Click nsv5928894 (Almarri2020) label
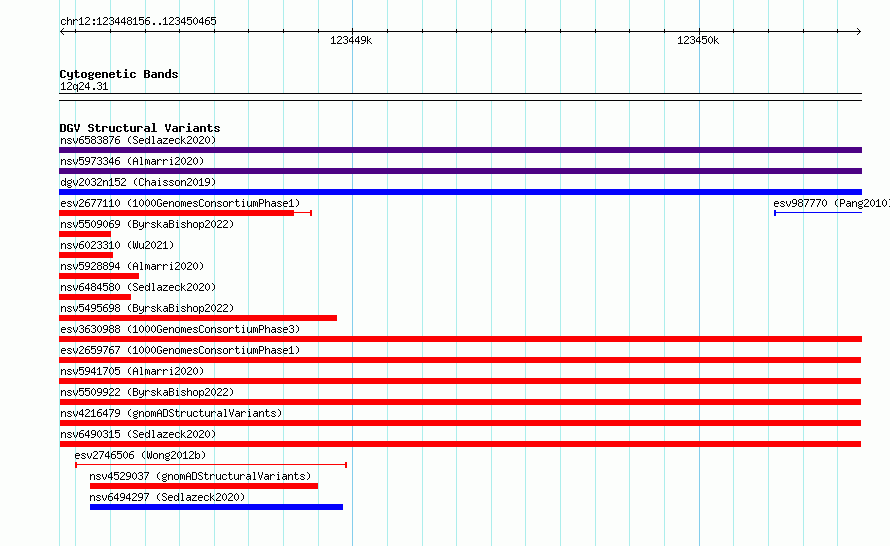 (x=132, y=266)
